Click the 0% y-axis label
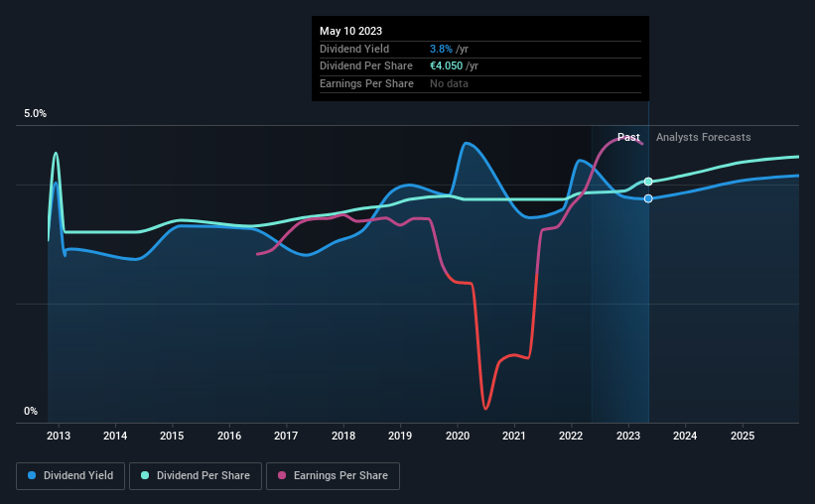The width and height of the screenshot is (815, 504). tap(31, 411)
